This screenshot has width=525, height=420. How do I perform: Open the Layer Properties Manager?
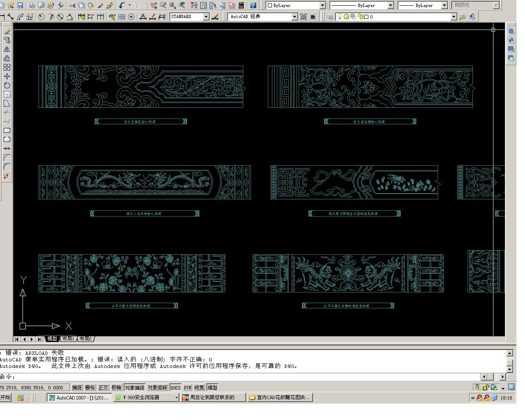coord(330,17)
